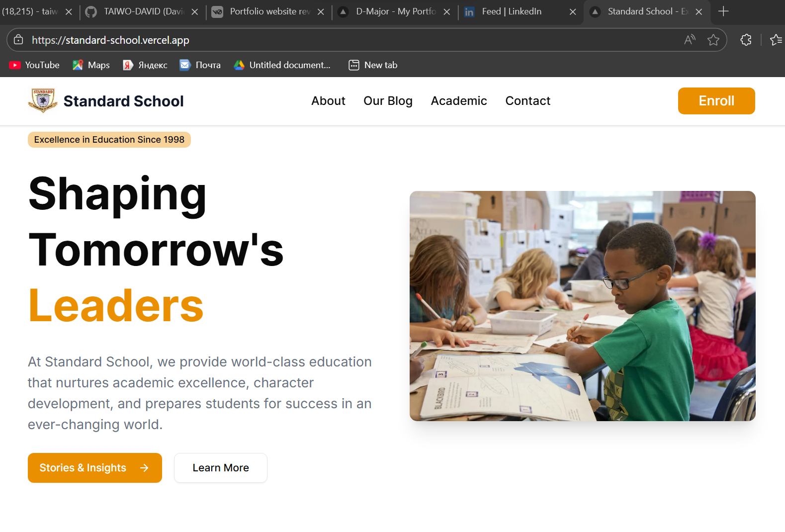Screen dimensions: 785x532
Task: Click the LinkedIn favicon on Feed tab
Action: (x=469, y=11)
